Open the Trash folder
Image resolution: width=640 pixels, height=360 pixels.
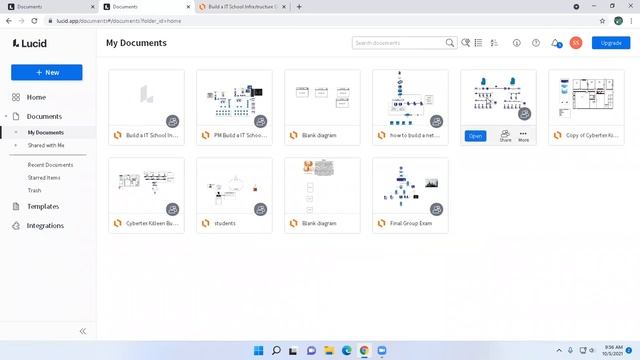(x=34, y=190)
